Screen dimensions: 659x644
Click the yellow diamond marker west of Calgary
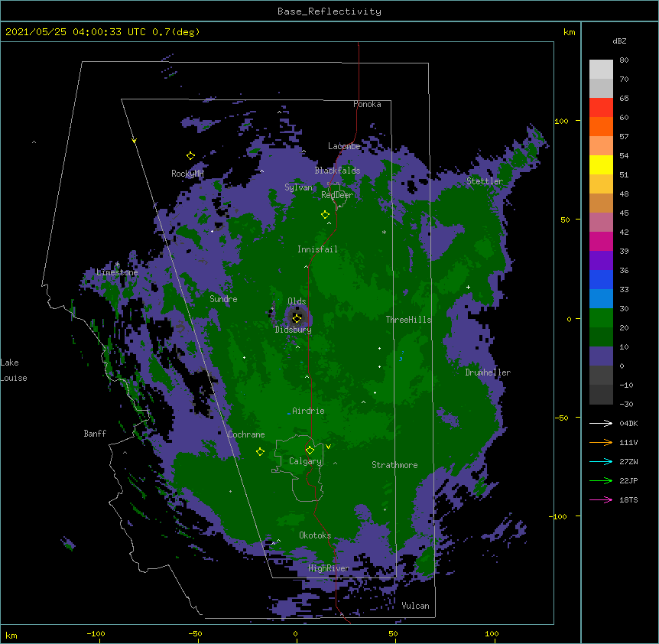[x=260, y=451]
